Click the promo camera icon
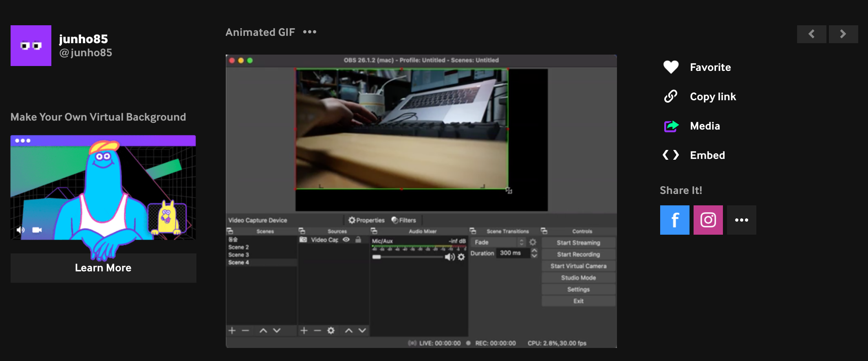This screenshot has height=361, width=868. click(37, 230)
